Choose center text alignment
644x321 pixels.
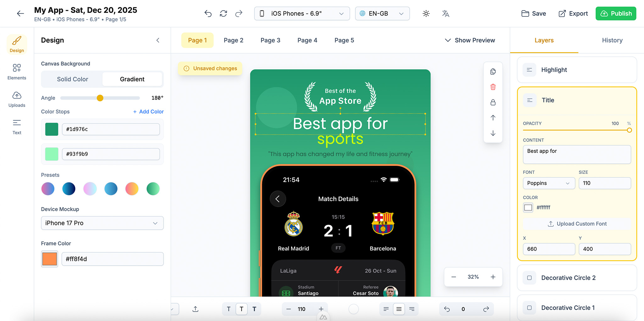[399, 309]
